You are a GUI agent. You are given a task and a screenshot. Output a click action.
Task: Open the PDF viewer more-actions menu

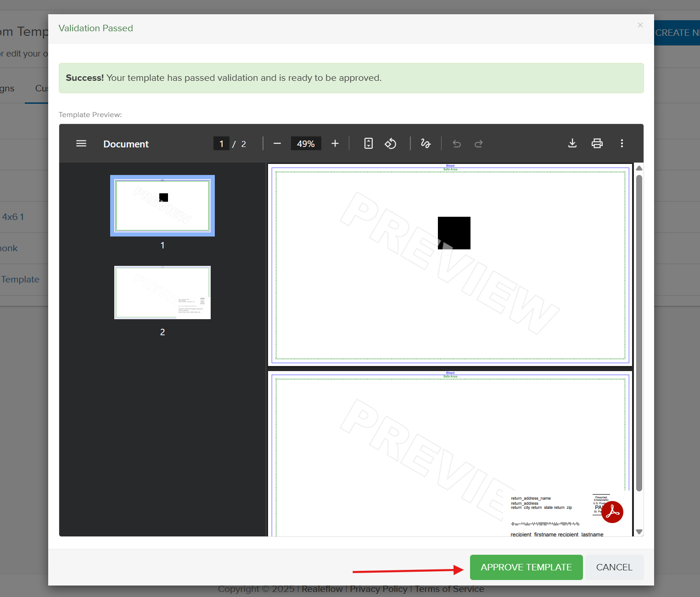(x=622, y=144)
